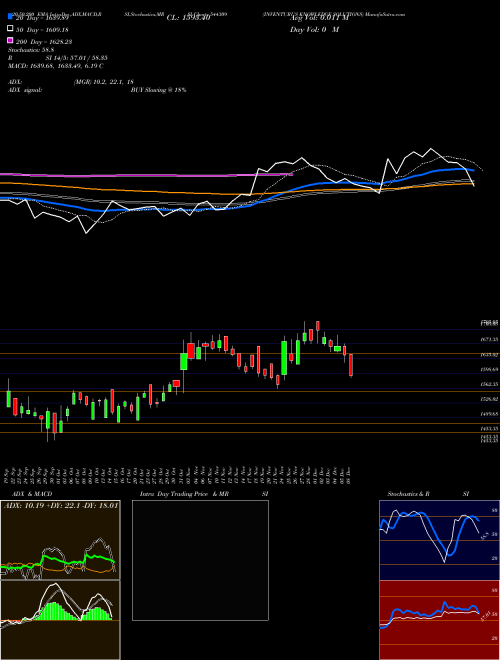Click the empty intraday trading price panel
500x660 pixels.
point(200,560)
